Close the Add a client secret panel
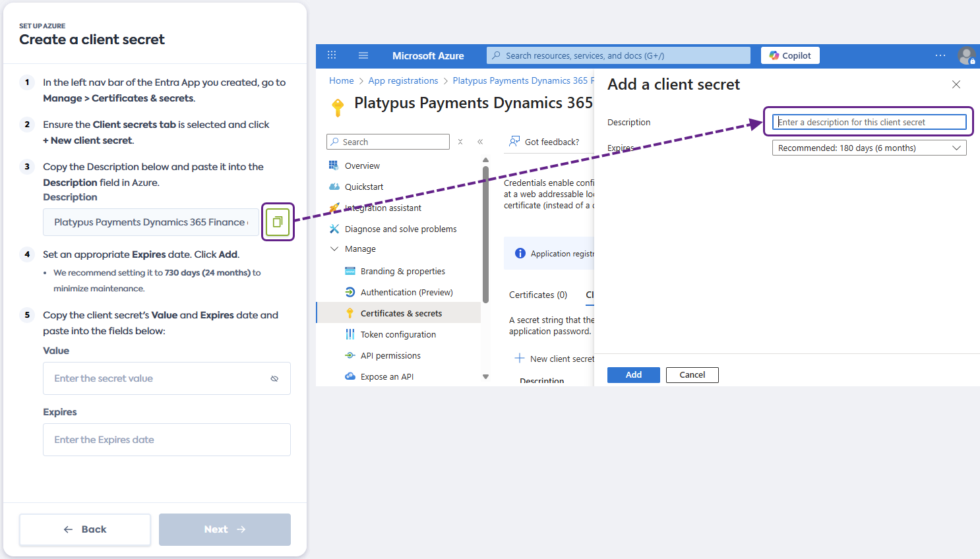Viewport: 980px width, 559px height. click(956, 84)
